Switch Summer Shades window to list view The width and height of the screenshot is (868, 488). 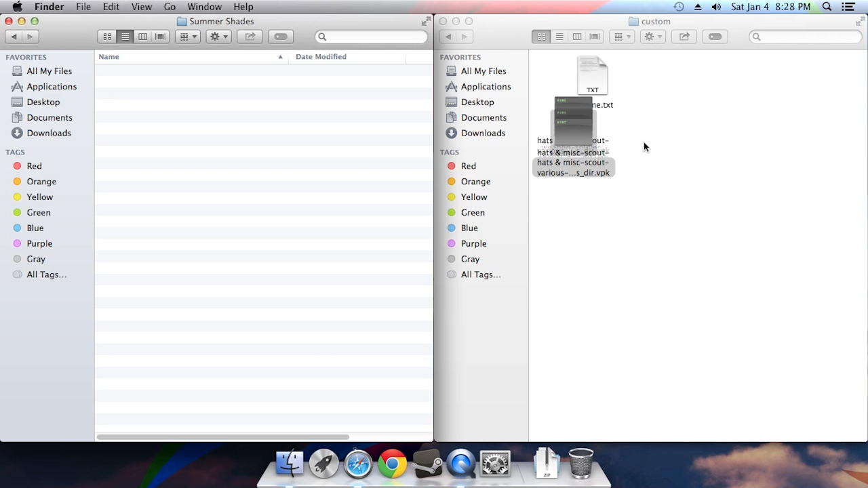[x=125, y=37]
